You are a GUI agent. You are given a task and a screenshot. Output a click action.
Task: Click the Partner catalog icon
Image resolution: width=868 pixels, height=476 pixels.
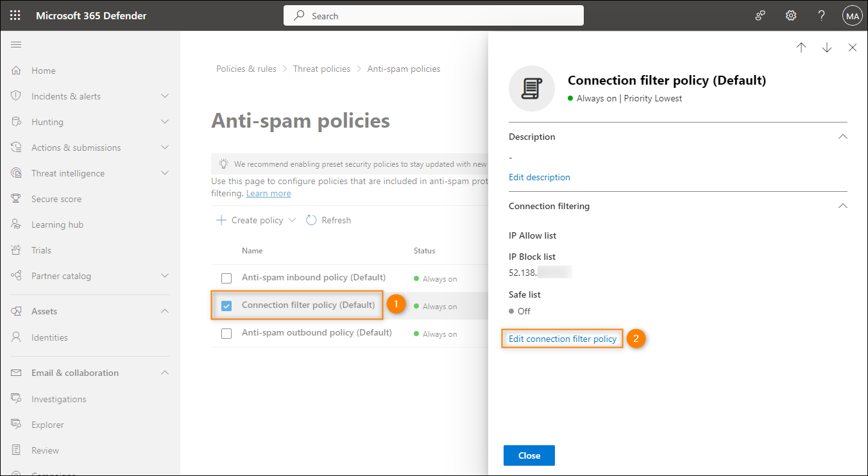coord(17,276)
